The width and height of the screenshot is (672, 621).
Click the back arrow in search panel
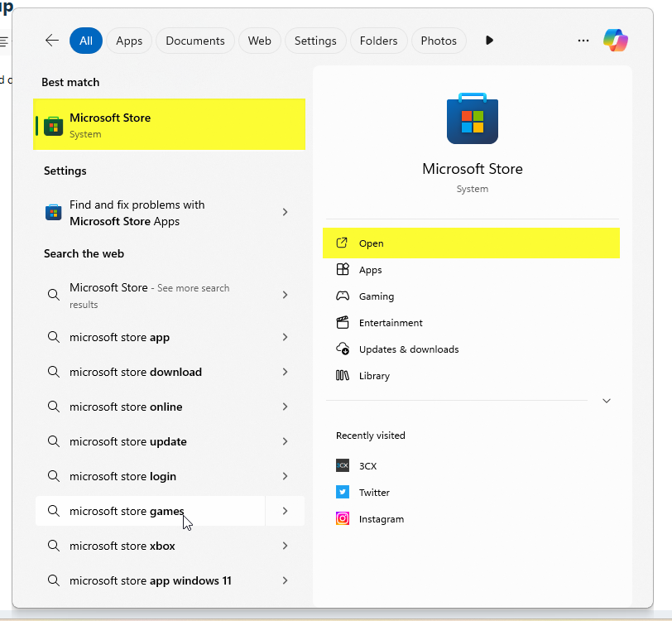pyautogui.click(x=52, y=41)
